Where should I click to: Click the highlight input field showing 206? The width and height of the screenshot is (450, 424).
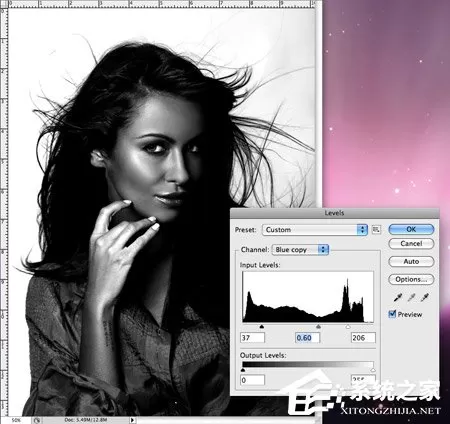click(x=363, y=338)
